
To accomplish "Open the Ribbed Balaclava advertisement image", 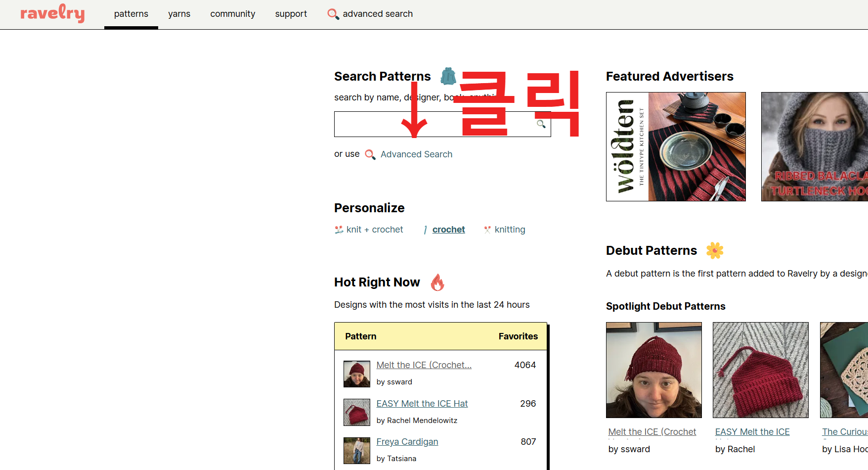I will (x=815, y=146).
